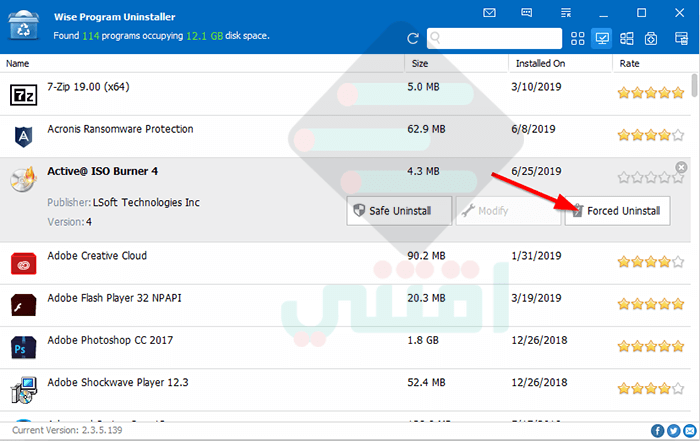Open Twitter share icon in status bar
The height and width of the screenshot is (441, 700).
pos(674,431)
